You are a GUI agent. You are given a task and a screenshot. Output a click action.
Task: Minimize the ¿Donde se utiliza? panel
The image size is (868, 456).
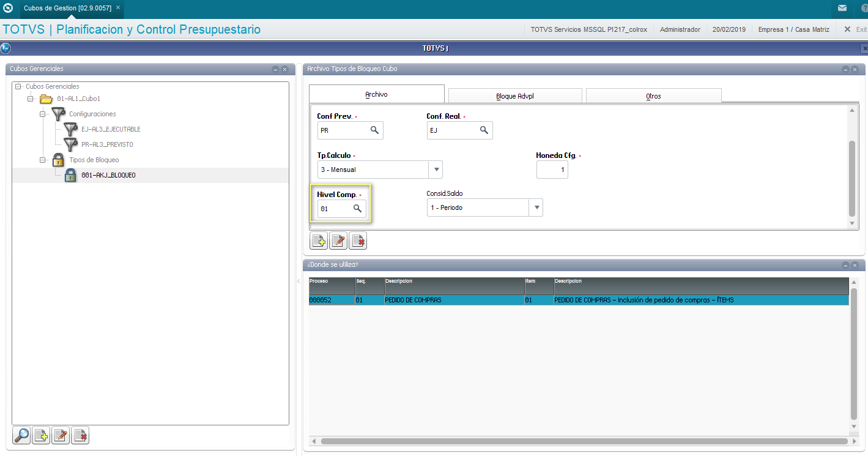845,265
